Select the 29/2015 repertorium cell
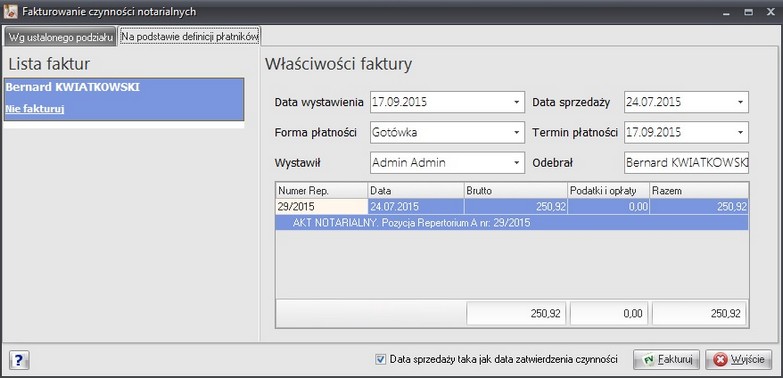 click(x=322, y=206)
